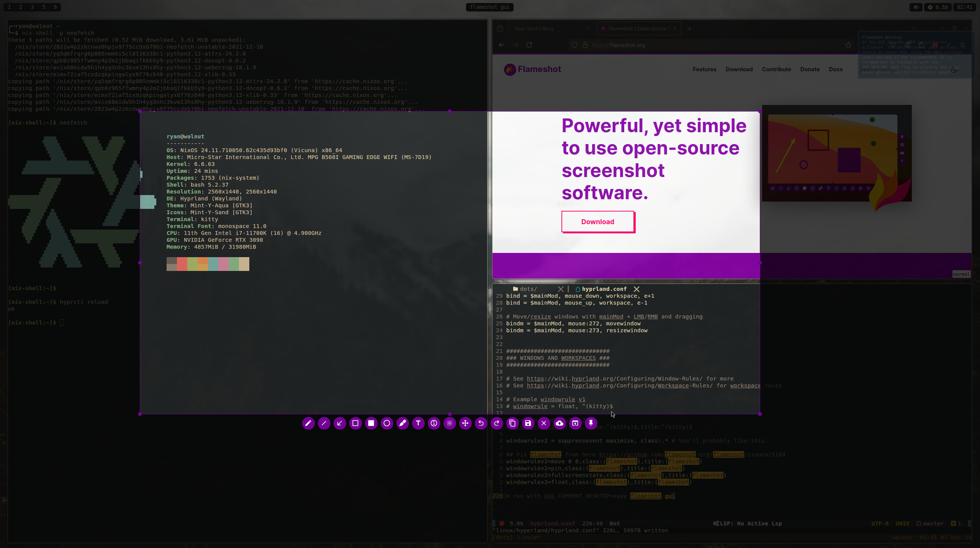Upload the selection to the cloud
Viewport: 980px width, 548px height.
[560, 423]
